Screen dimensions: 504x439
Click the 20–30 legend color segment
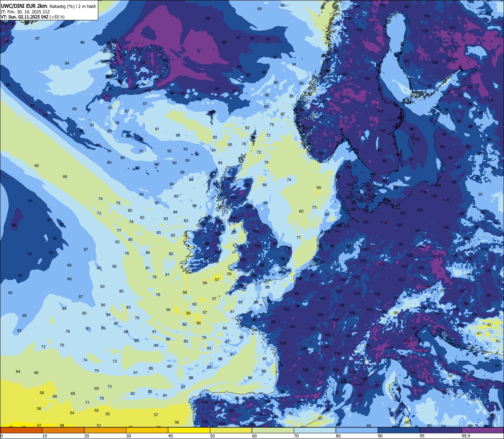105,430
